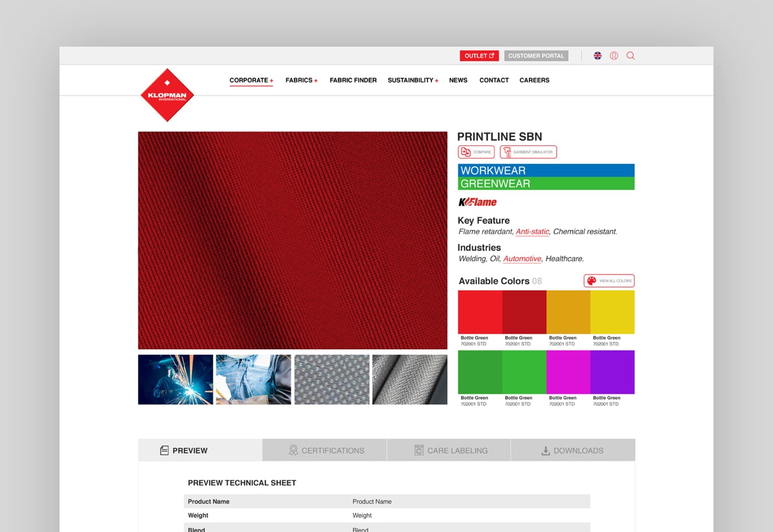
Task: Click the bold Product Name row label
Action: click(x=208, y=502)
